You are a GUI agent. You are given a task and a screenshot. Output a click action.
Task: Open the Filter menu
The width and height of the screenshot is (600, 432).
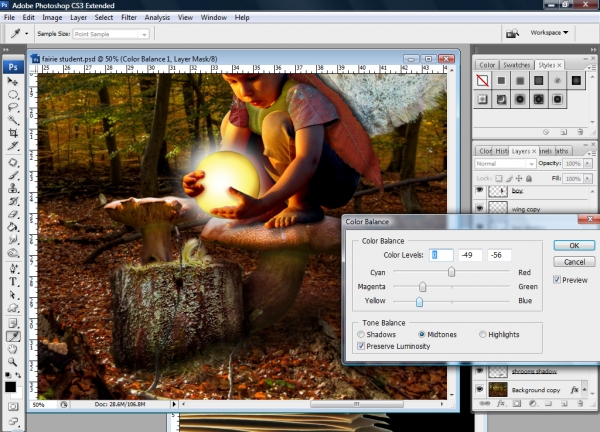pyautogui.click(x=129, y=18)
